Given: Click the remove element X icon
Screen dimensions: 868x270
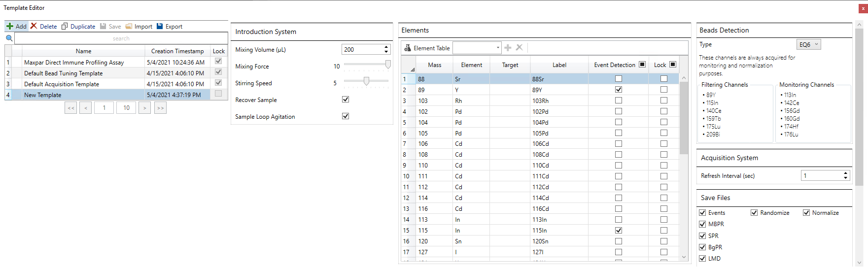Looking at the screenshot, I should (519, 48).
